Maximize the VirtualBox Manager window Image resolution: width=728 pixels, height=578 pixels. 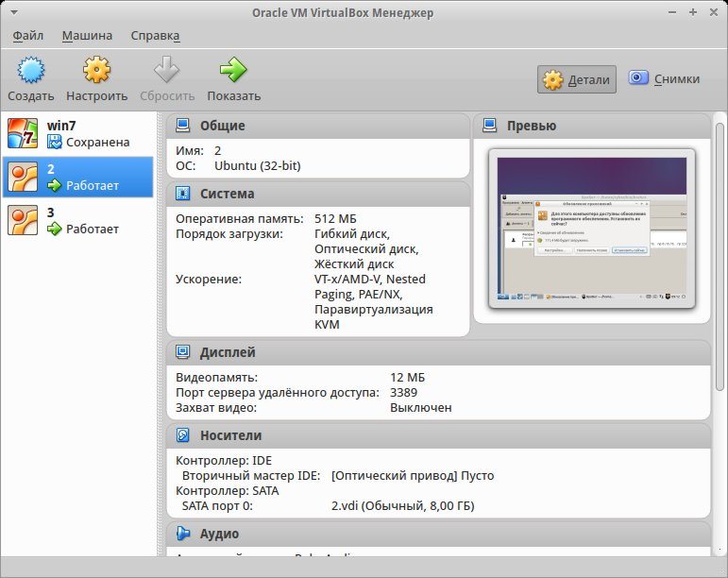(x=693, y=12)
